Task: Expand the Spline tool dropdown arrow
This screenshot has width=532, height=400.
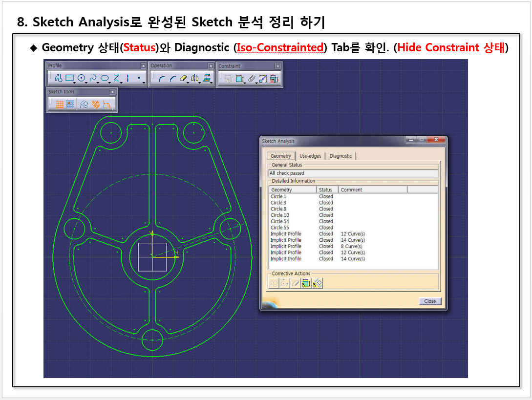Action: (99, 82)
